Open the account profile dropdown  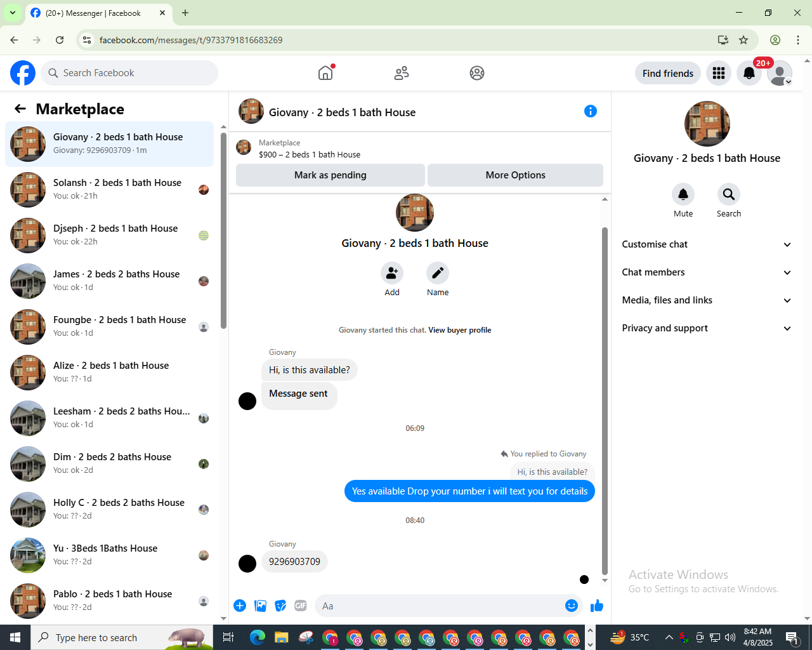(780, 73)
